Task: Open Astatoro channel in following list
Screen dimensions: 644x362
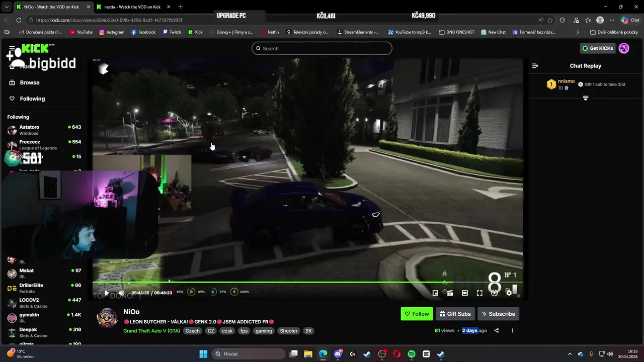Action: pos(44,130)
